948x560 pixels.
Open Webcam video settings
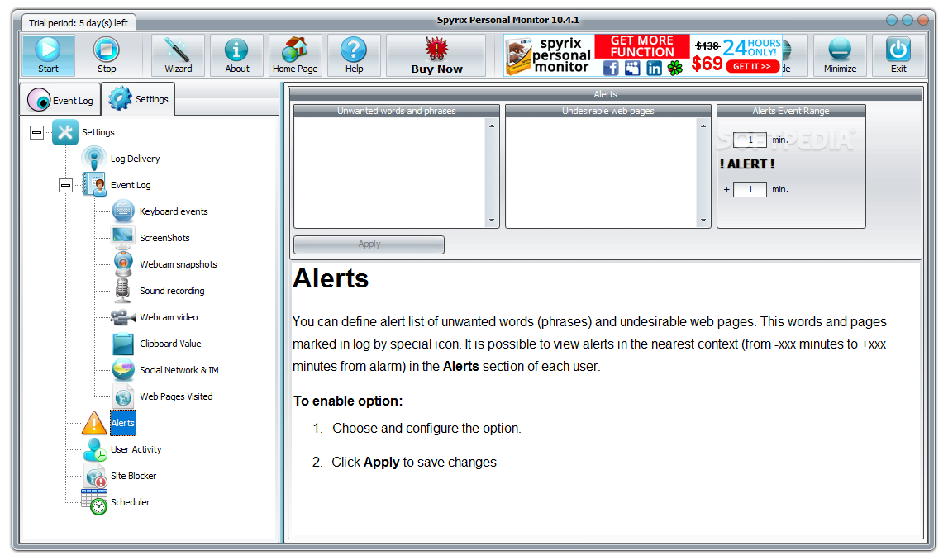(169, 317)
